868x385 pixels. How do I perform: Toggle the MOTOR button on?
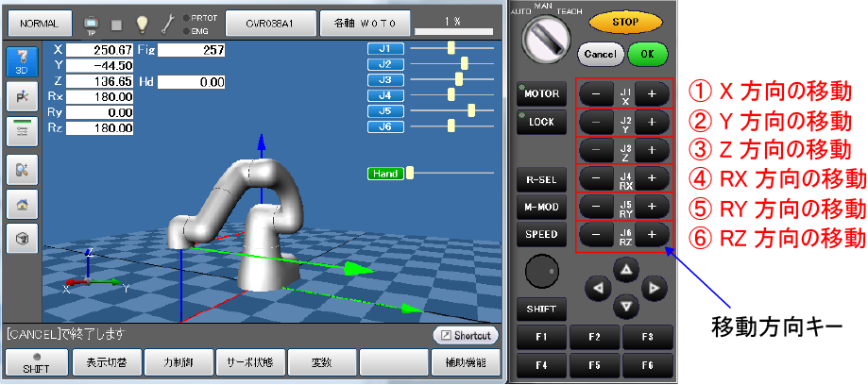542,94
